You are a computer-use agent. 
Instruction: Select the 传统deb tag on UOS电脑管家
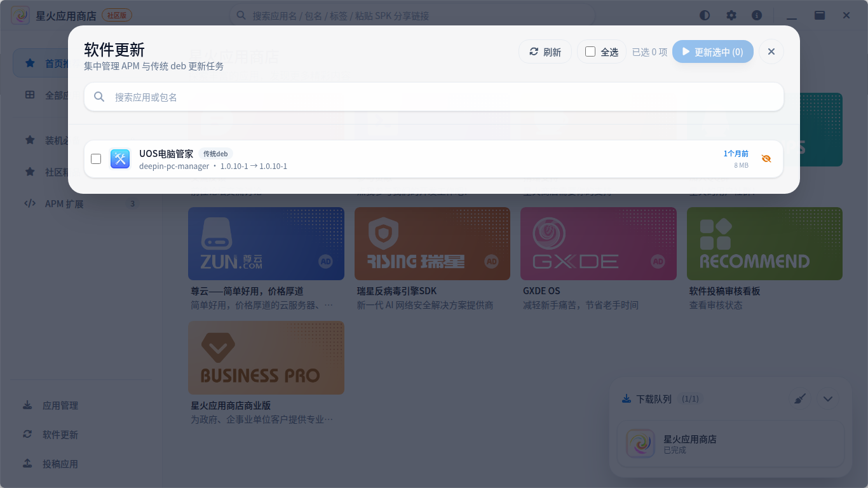click(215, 154)
